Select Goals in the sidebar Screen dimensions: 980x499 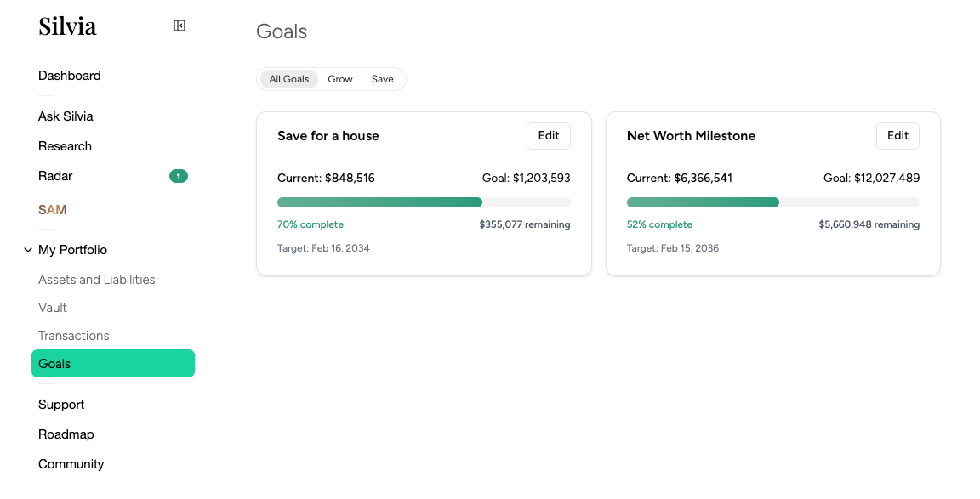point(113,364)
